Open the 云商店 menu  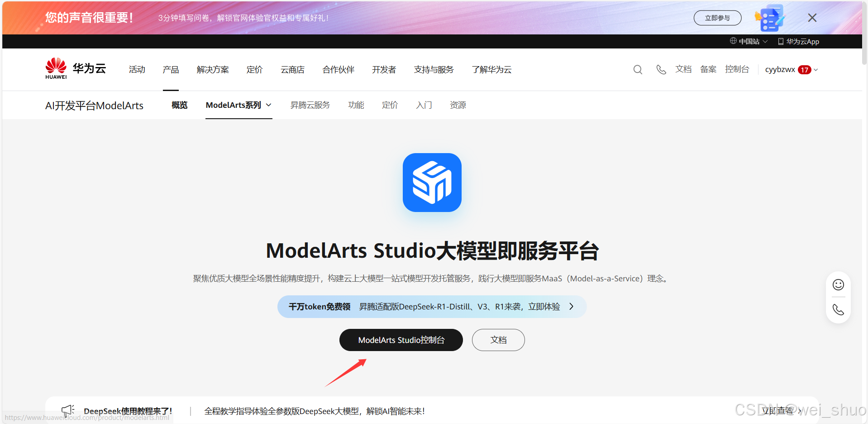292,69
